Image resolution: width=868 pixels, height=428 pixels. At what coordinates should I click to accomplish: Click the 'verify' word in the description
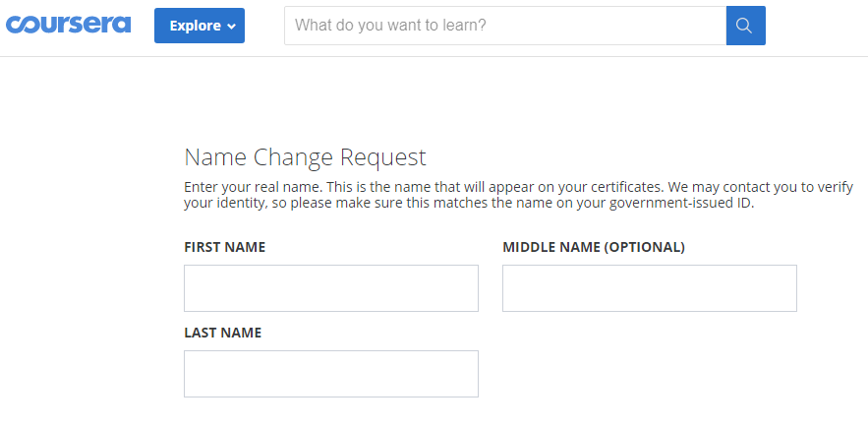coord(837,187)
